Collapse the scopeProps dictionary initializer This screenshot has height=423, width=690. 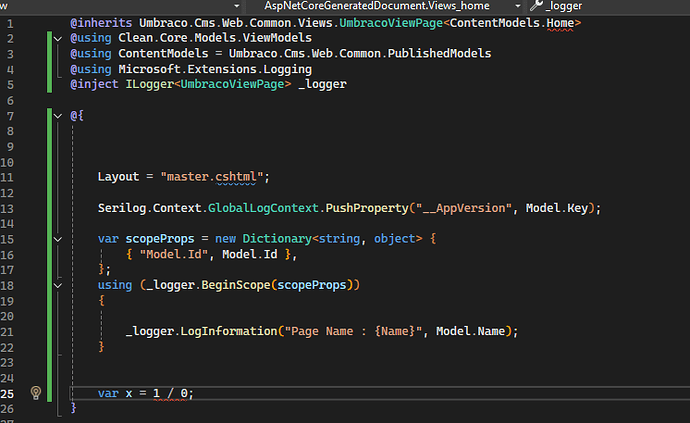coord(58,239)
